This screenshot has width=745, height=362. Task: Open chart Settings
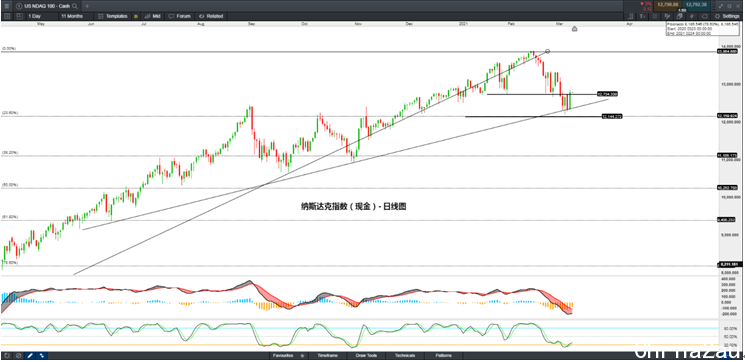coord(727,16)
